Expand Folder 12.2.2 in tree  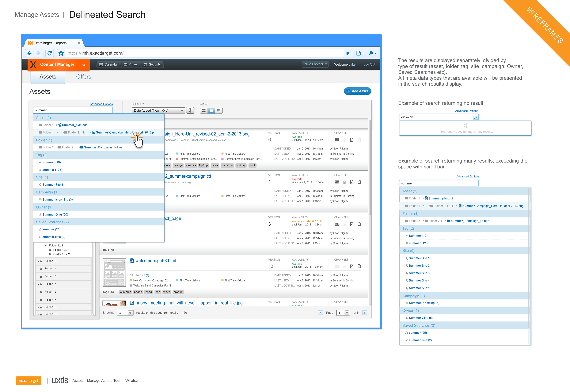click(47, 254)
